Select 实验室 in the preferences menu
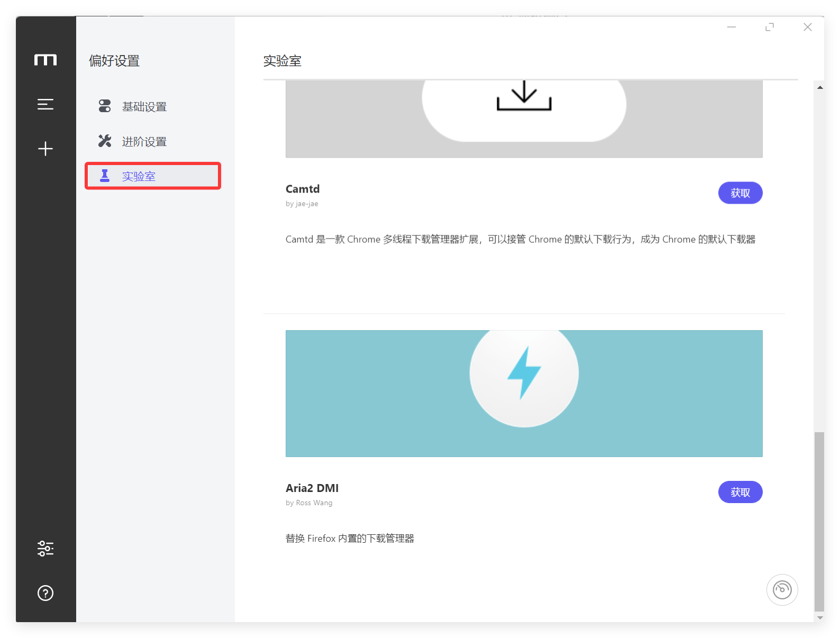The image size is (840, 638). [x=153, y=176]
